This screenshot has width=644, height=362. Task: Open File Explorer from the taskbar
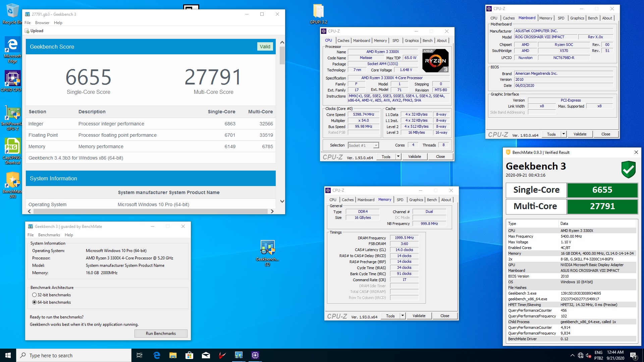point(173,355)
